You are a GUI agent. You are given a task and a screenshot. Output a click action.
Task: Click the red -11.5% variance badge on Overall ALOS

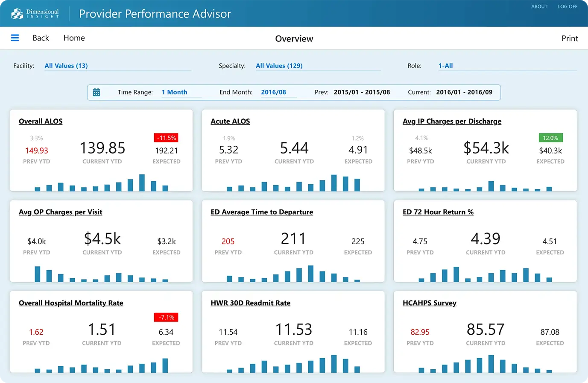[166, 138]
